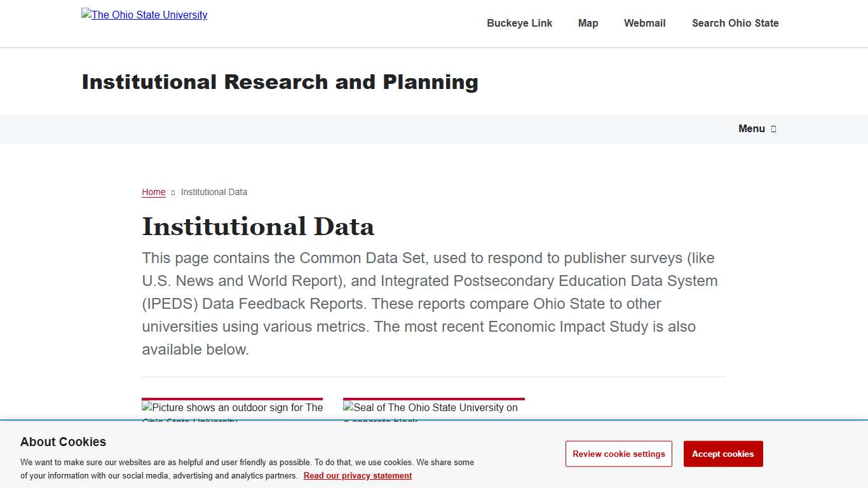The width and height of the screenshot is (868, 488).
Task: Click the university seal image on concrete block
Action: point(433,407)
